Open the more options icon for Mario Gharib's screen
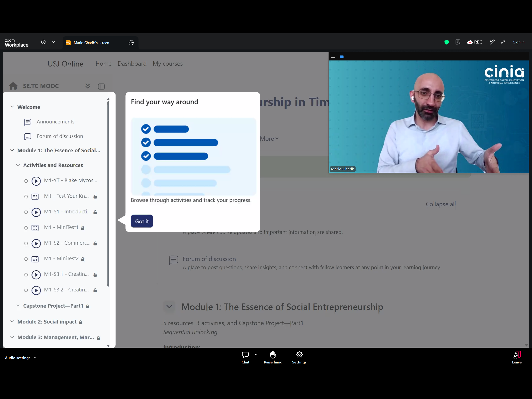532x399 pixels. click(x=131, y=43)
